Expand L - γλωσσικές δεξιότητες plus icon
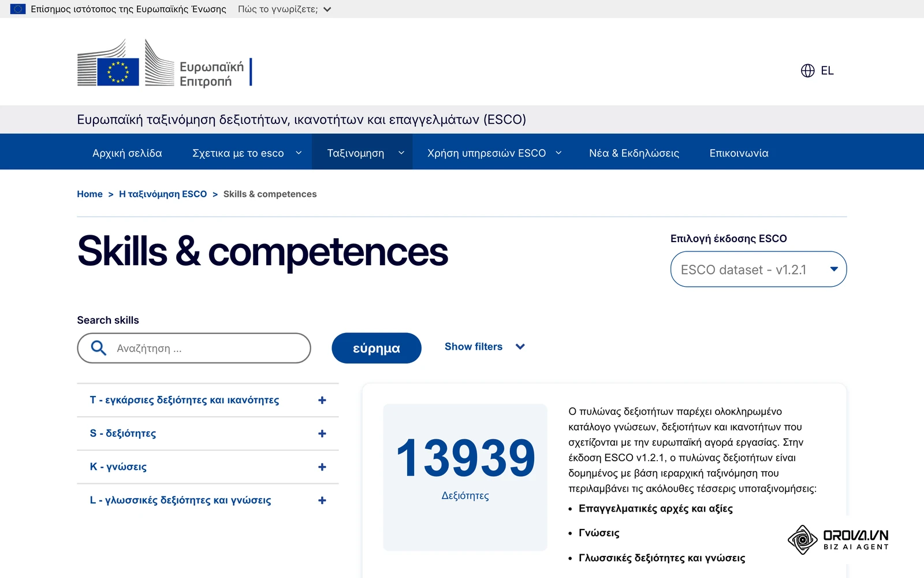The width and height of the screenshot is (924, 578). tap(322, 501)
